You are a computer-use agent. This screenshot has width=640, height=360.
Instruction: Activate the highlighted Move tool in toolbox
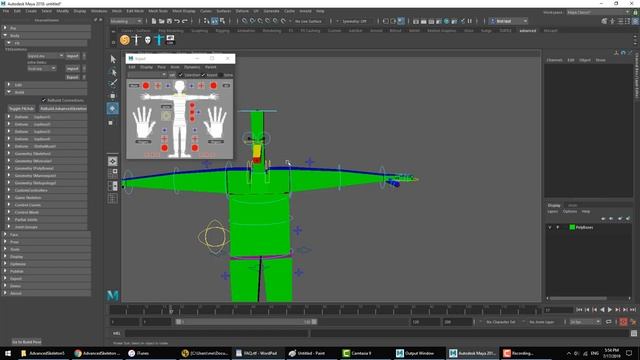[113, 108]
